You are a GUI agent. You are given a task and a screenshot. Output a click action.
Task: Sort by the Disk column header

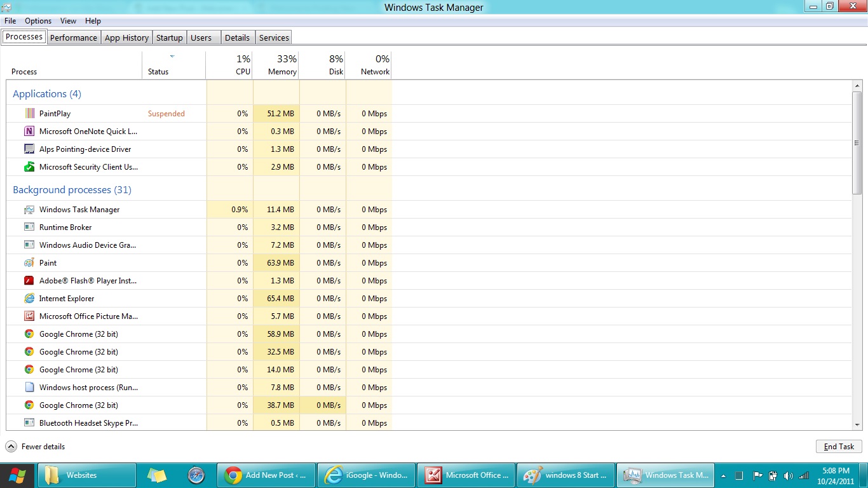click(x=322, y=65)
